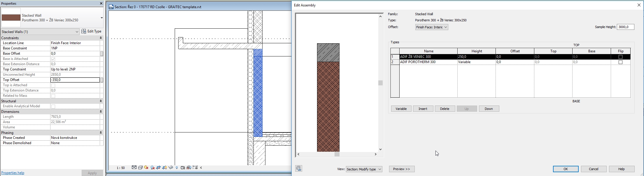644x176 pixels.
Task: Open the Detail Level icon in view control bar
Action: [134, 168]
